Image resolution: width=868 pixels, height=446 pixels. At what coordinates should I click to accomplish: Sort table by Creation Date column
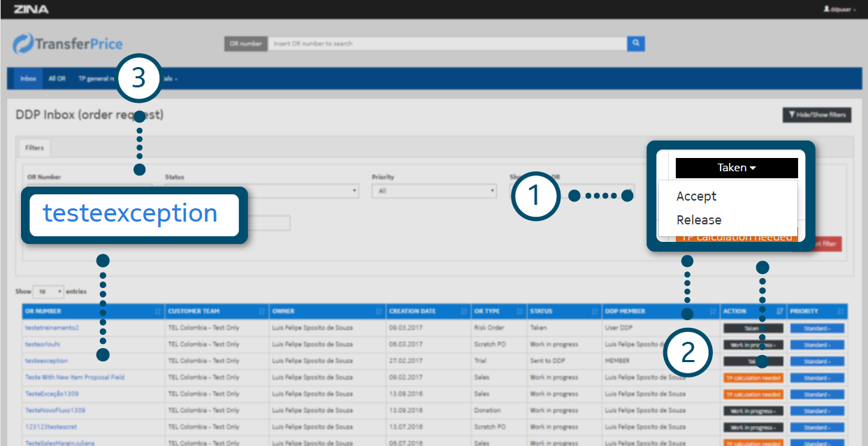coord(428,311)
